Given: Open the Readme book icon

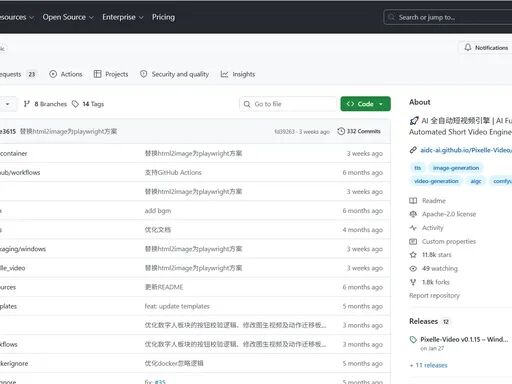Looking at the screenshot, I should point(413,201).
